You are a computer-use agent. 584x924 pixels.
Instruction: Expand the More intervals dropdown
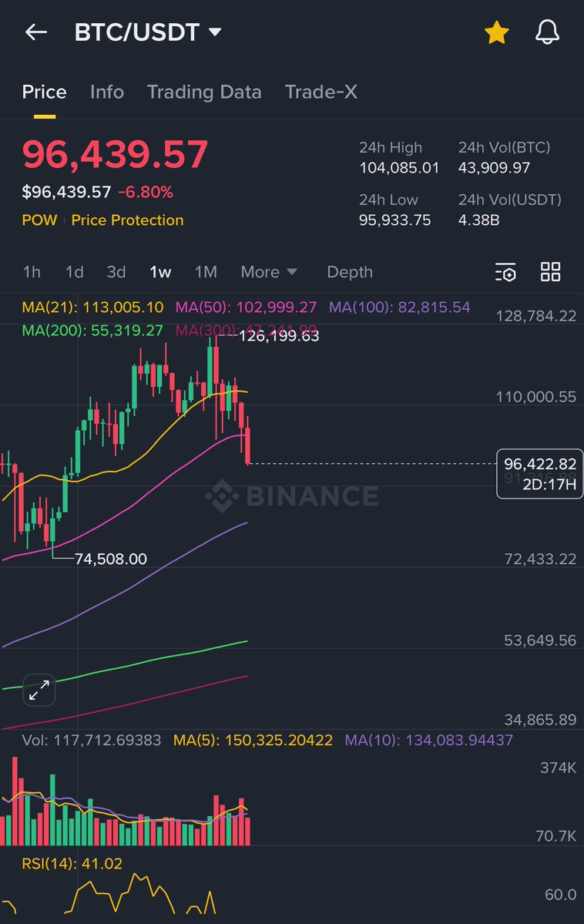tap(269, 272)
